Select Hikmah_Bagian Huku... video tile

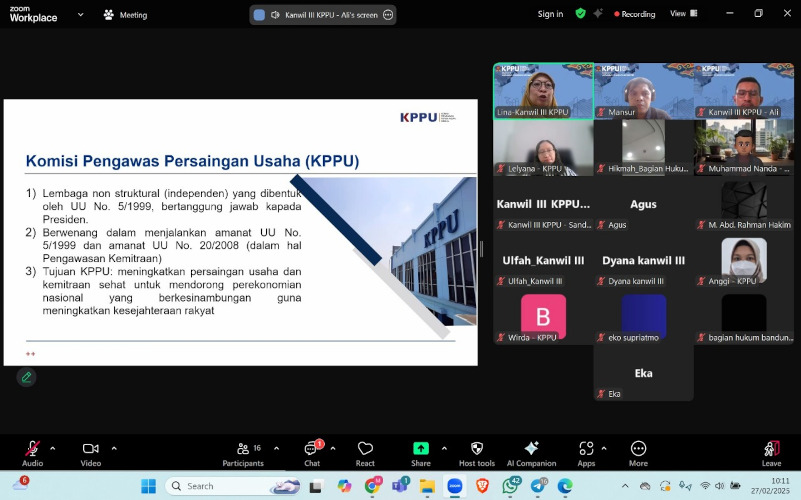pyautogui.click(x=644, y=148)
